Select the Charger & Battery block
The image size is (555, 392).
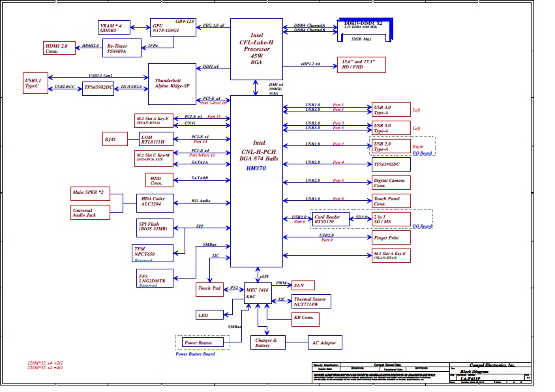click(268, 342)
